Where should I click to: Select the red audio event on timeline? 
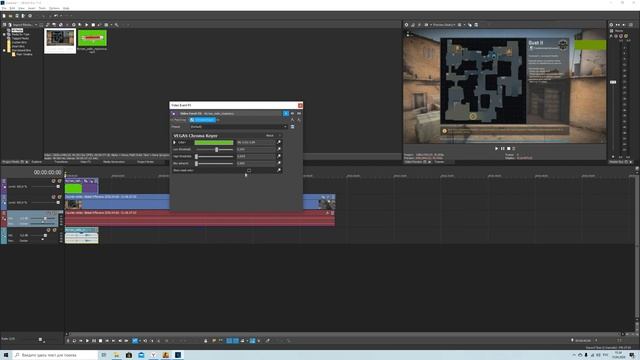200,218
